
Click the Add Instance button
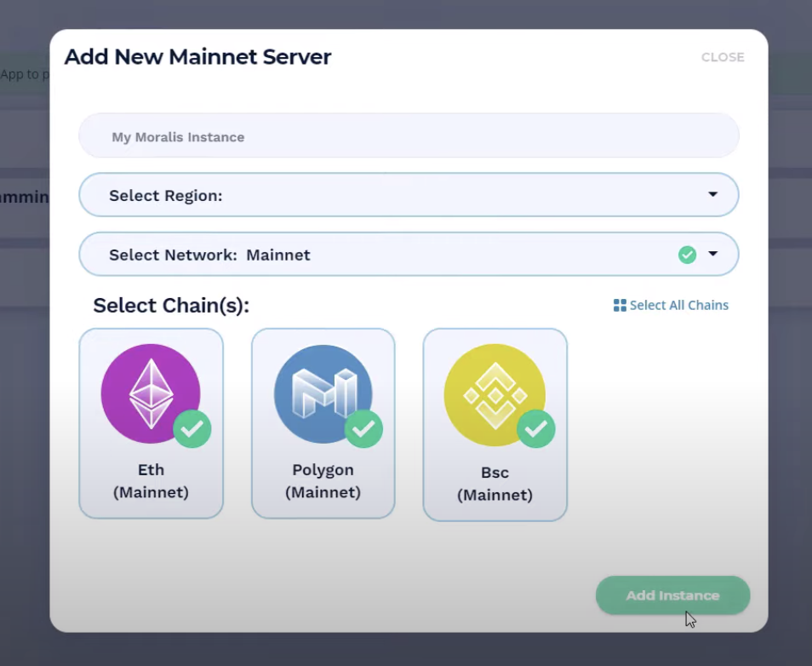click(x=672, y=595)
